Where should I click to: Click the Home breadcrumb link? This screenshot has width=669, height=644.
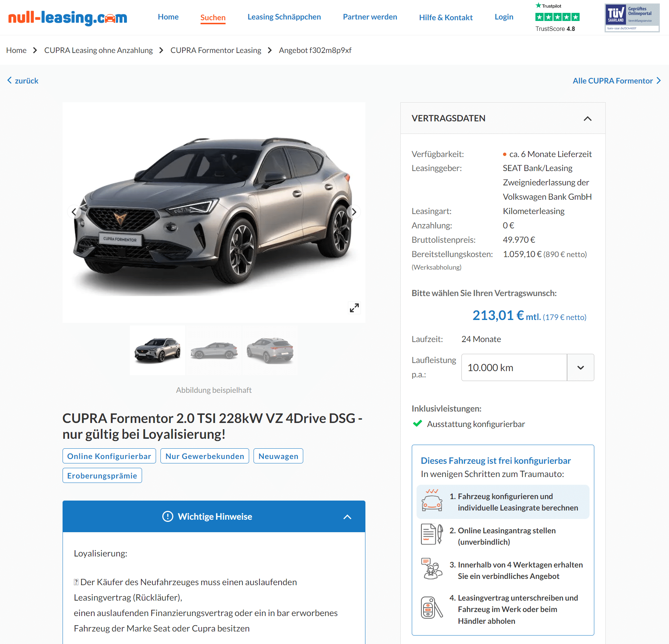point(16,50)
